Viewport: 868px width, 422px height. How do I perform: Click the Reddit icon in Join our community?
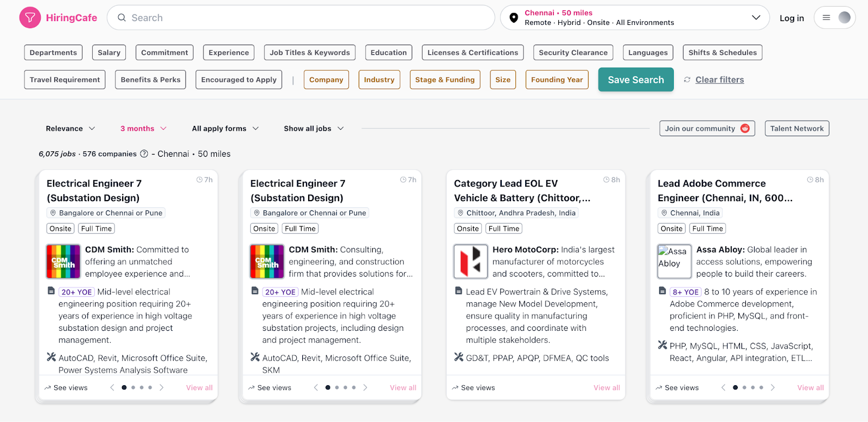tap(745, 129)
